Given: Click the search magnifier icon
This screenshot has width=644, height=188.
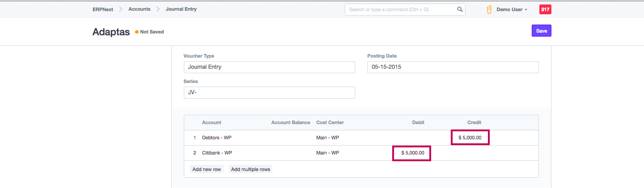Looking at the screenshot, I should pyautogui.click(x=459, y=9).
